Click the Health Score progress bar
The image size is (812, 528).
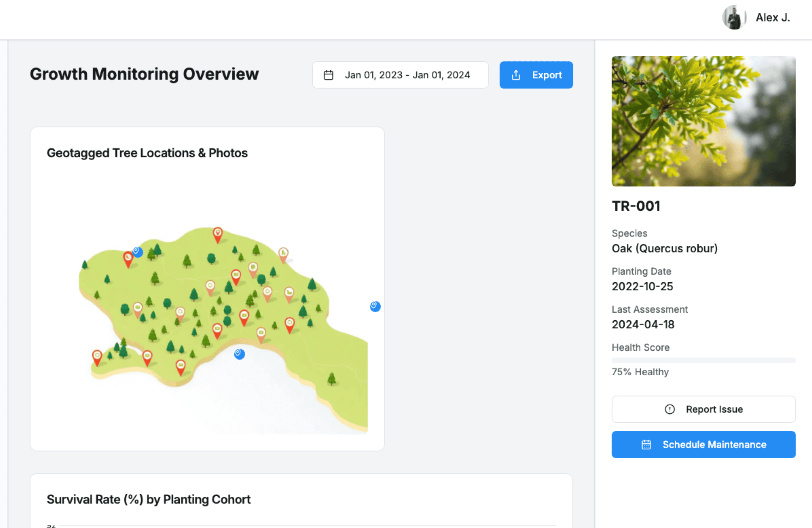(703, 360)
